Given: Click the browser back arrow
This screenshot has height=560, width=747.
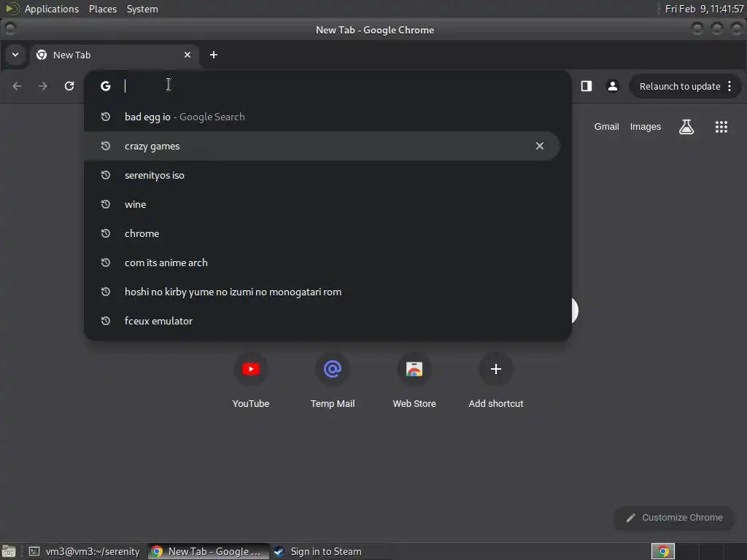Looking at the screenshot, I should coord(18,86).
